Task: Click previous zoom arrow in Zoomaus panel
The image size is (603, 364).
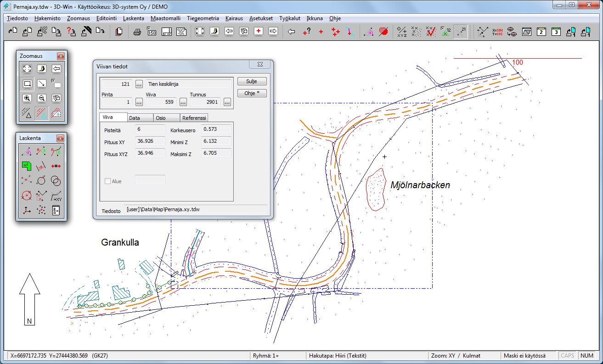Action: [x=56, y=69]
